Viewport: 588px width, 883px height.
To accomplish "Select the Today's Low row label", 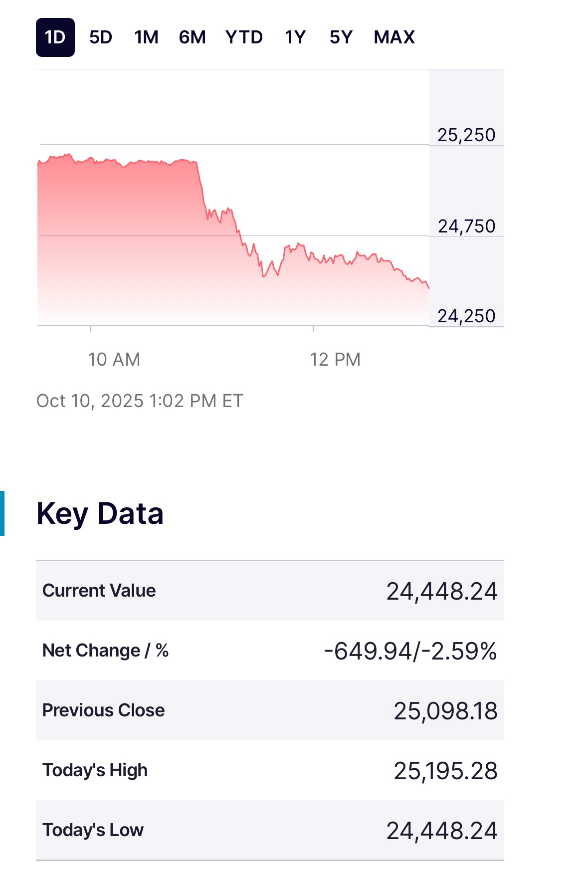I will click(x=93, y=830).
